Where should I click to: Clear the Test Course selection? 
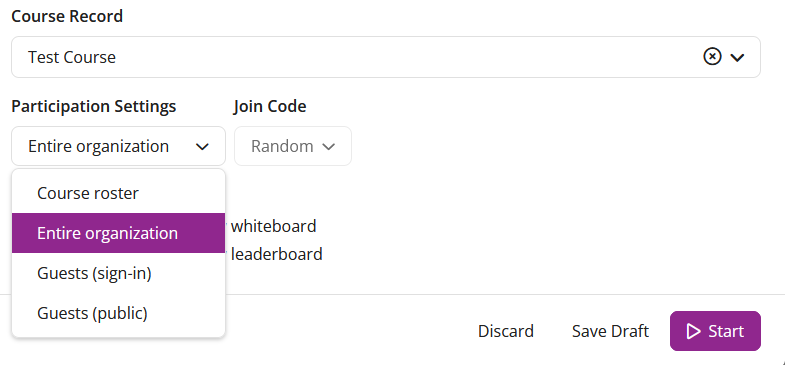point(712,57)
